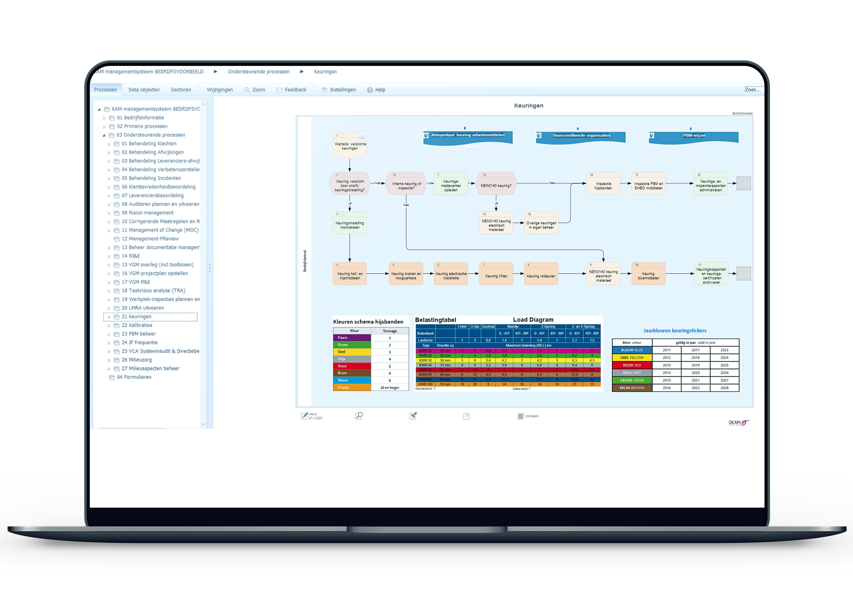Viewport: 853px width, 616px height.
Task: Select 23 PBM beheer in tree
Action: coord(138,334)
